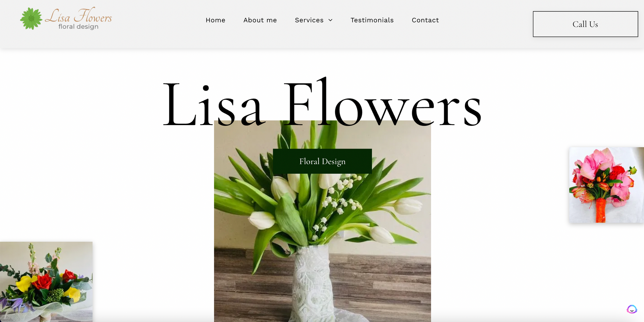View the pink bouquet thumbnail

tap(606, 185)
